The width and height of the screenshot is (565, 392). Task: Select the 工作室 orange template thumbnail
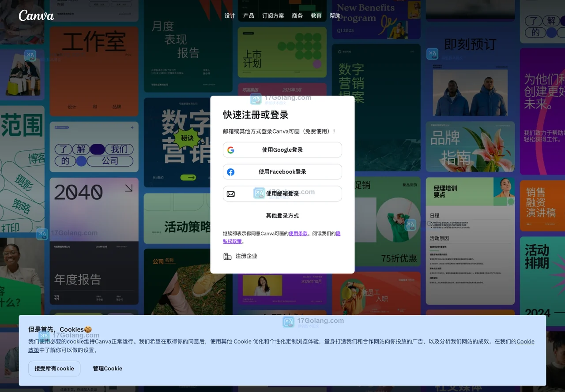point(94,71)
